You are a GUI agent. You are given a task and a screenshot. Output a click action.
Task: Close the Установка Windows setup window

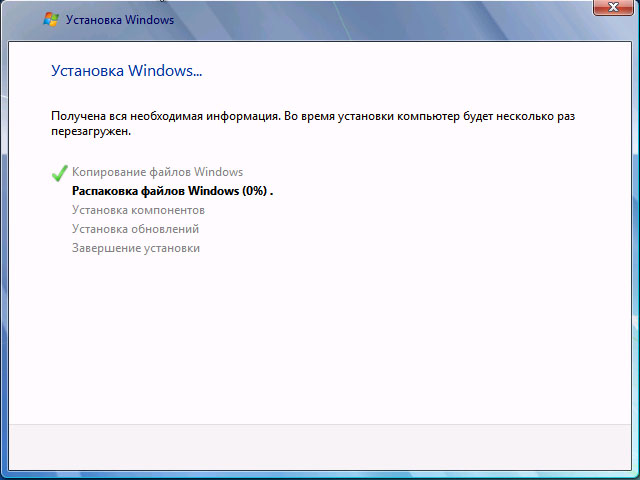(613, 7)
